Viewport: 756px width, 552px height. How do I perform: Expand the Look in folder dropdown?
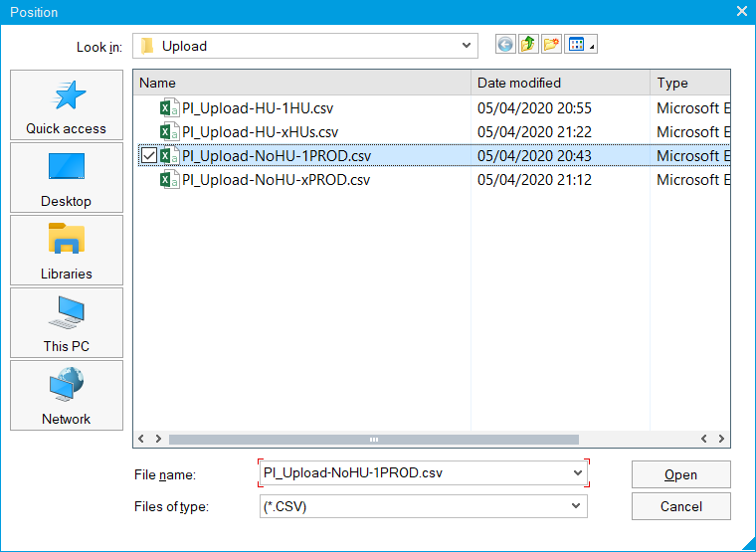pyautogui.click(x=467, y=46)
